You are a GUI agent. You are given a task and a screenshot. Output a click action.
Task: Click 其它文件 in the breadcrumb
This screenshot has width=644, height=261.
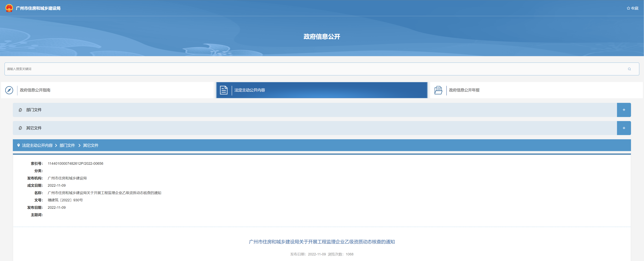[90, 145]
